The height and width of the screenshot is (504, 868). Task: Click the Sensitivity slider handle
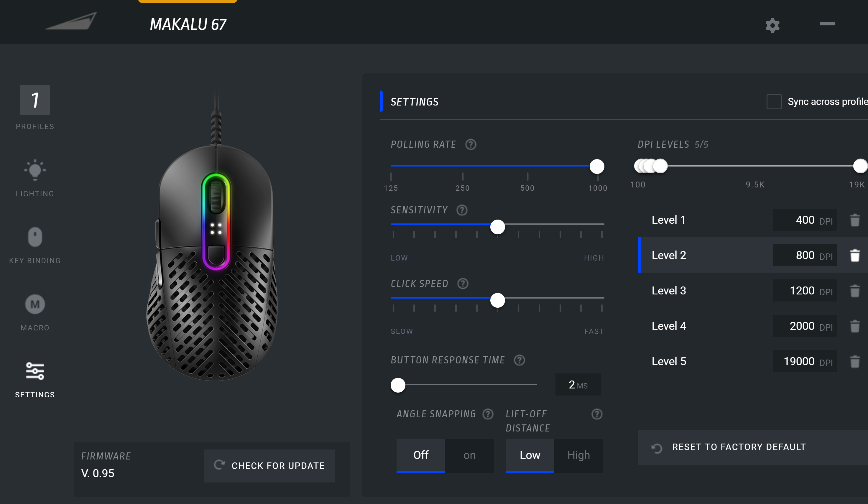point(497,227)
